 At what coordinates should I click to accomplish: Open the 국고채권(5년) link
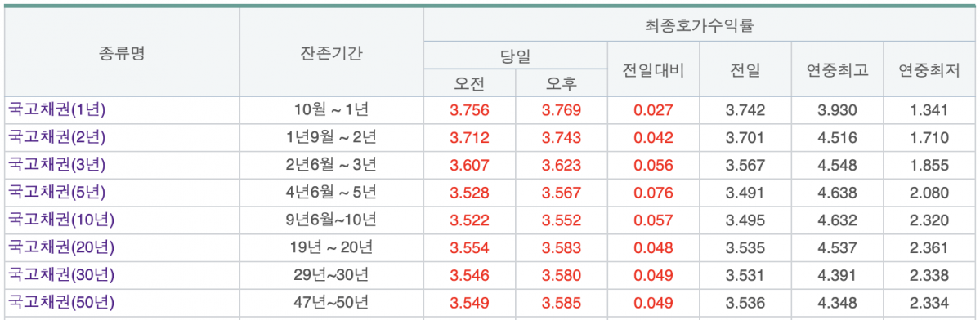(57, 193)
